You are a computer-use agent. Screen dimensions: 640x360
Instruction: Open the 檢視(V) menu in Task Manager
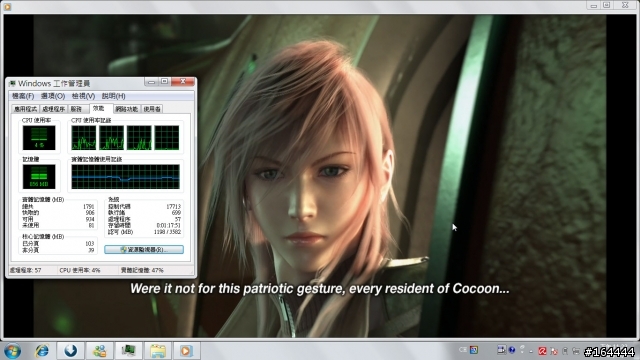coord(83,96)
